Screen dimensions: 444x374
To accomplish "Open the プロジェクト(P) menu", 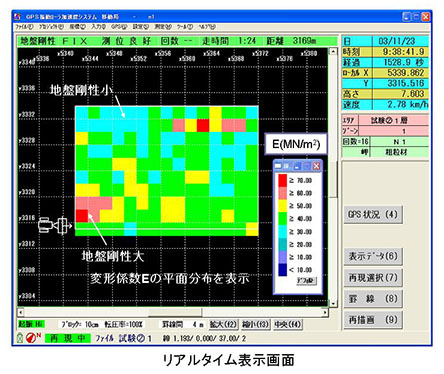I will [51, 27].
